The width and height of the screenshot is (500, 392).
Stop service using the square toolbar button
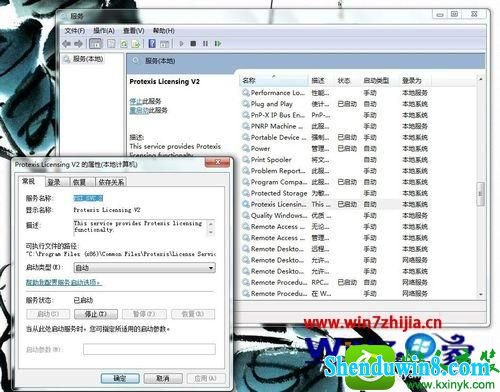pyautogui.click(x=193, y=44)
